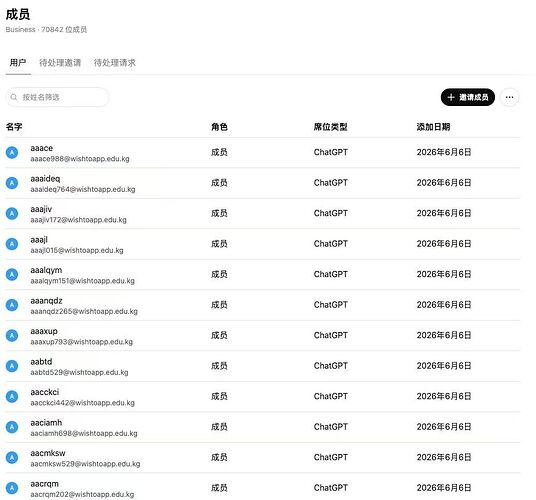Click email aaaideq764@wishtoapp.edu.kg
The width and height of the screenshot is (536, 500).
[83, 189]
